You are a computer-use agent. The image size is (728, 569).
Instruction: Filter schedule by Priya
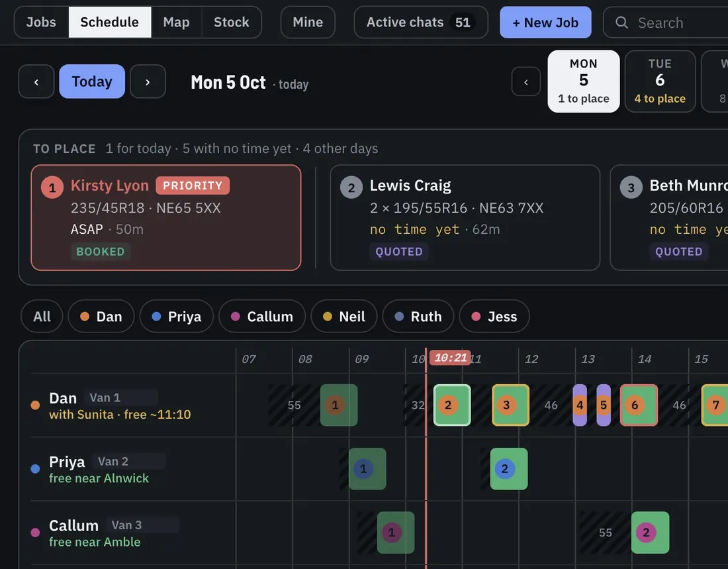pos(177,317)
